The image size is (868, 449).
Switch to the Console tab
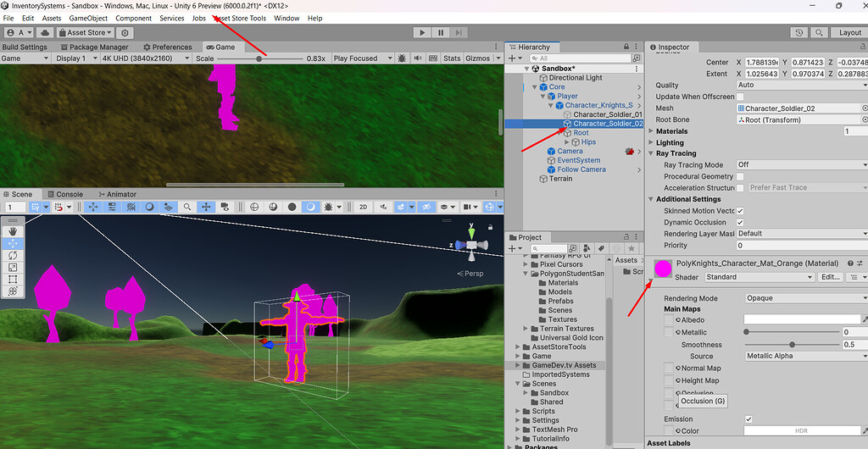[x=69, y=194]
